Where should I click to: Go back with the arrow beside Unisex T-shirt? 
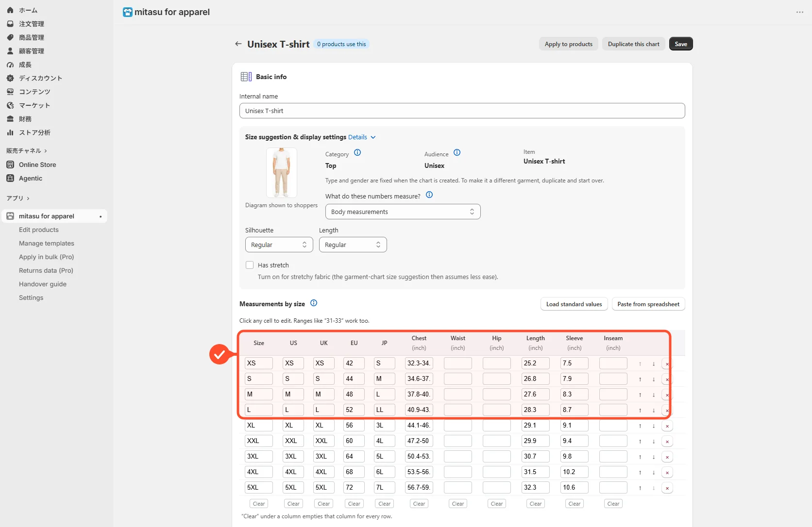pos(238,44)
